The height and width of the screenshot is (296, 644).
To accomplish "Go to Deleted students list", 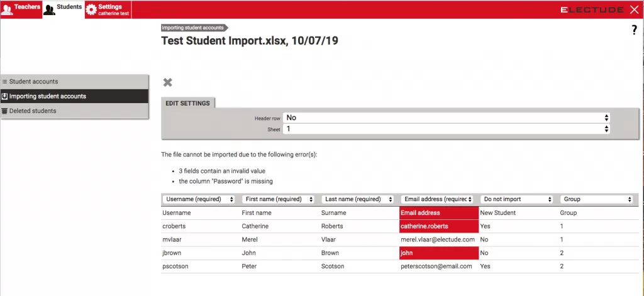I will pos(33,111).
